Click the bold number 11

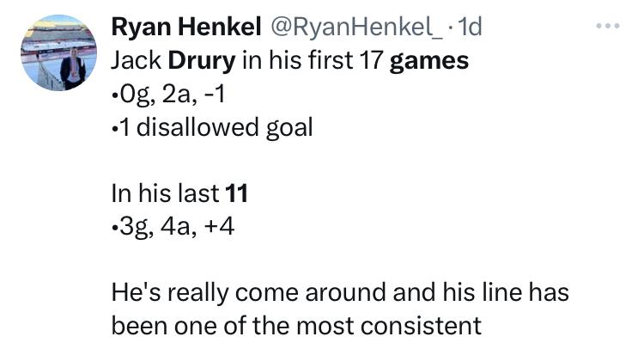237,193
